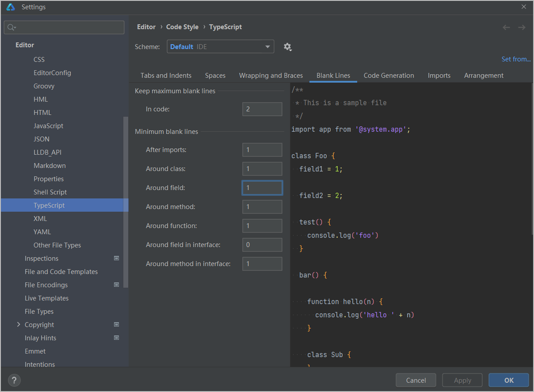This screenshot has height=392, width=534.
Task: Switch to the Spaces tab
Action: tap(215, 75)
